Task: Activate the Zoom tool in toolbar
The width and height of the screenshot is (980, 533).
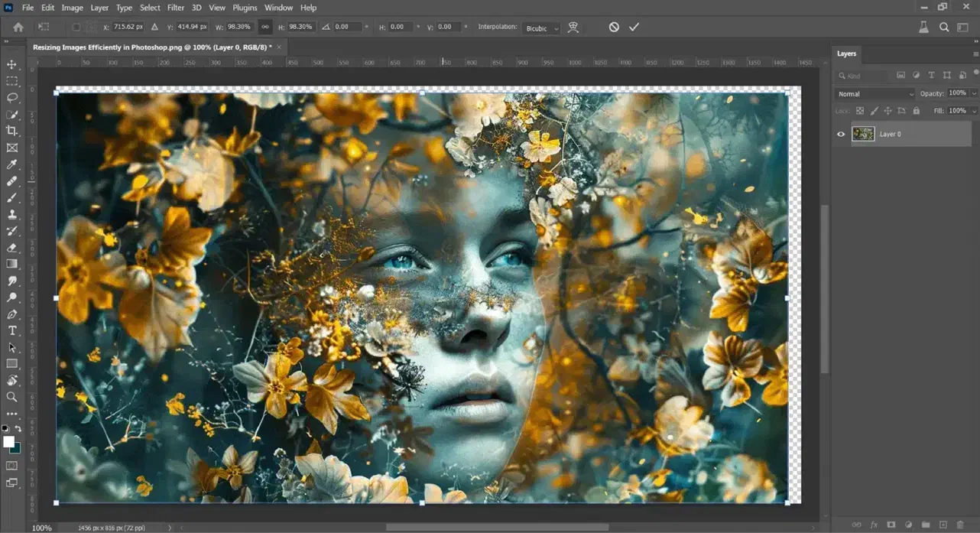Action: [12, 397]
